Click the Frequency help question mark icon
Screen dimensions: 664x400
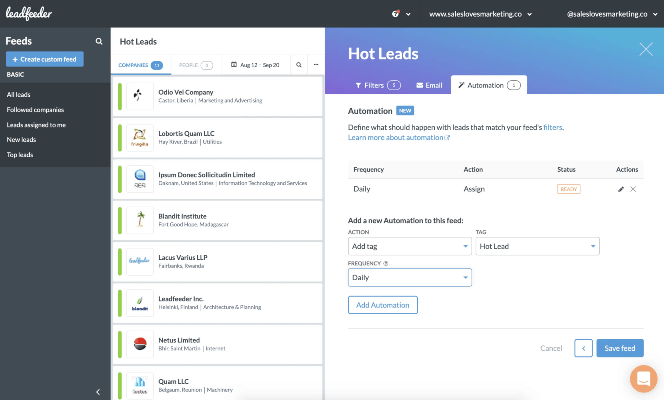386,264
